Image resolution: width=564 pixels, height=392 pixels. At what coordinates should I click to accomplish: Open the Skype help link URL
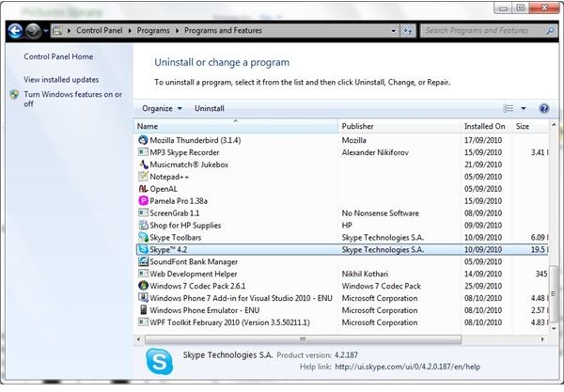[x=408, y=367]
